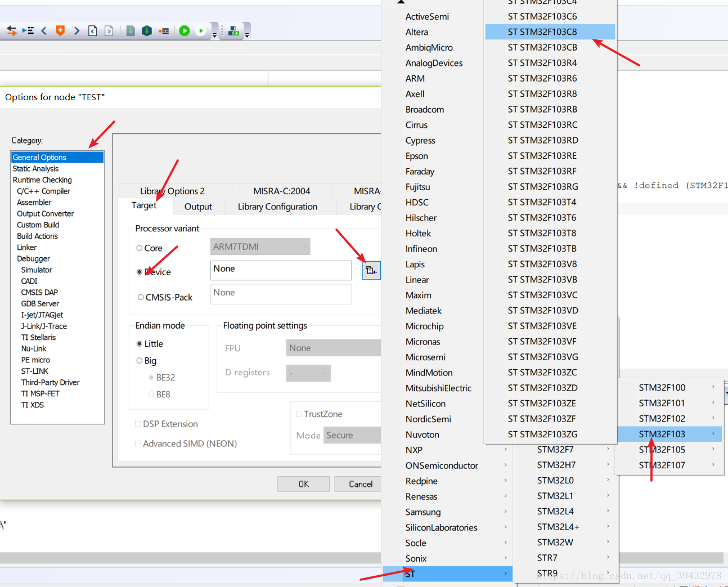This screenshot has height=587, width=728.
Task: Select ST STM32F103C8 from device list
Action: [542, 32]
